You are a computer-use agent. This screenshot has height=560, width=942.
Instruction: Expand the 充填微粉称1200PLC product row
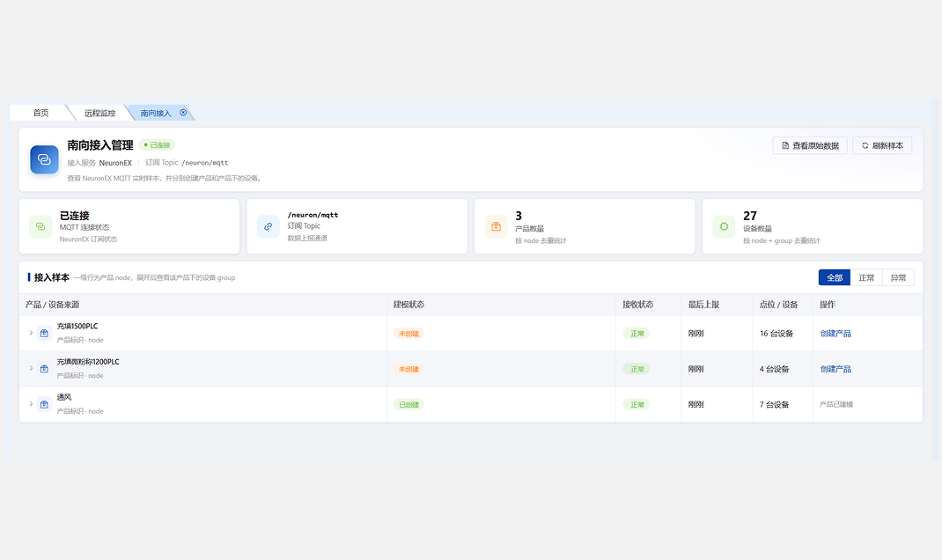[31, 368]
